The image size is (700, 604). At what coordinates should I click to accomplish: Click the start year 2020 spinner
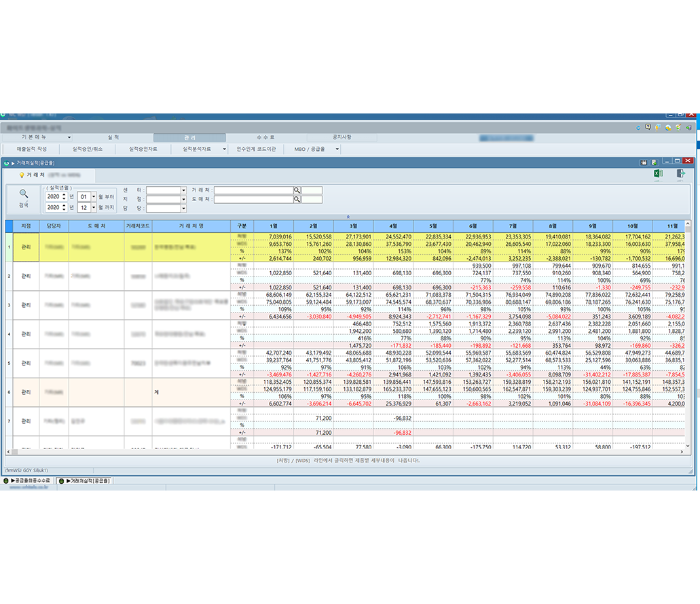64,196
